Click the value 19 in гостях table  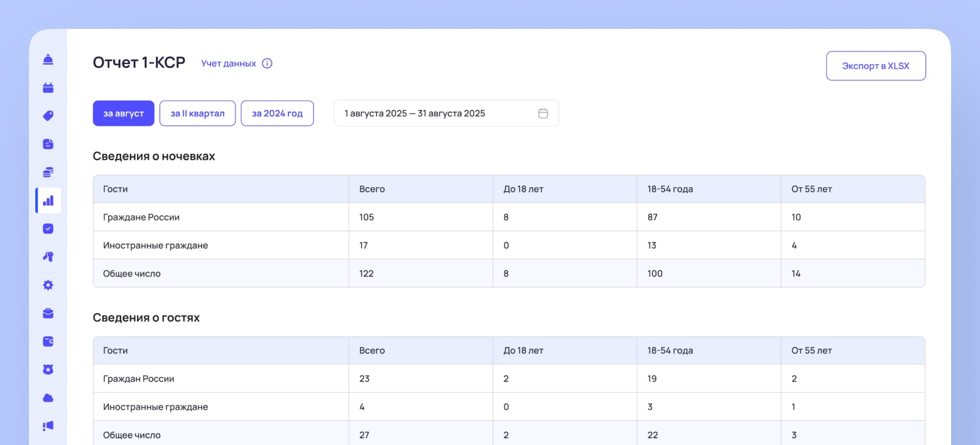tap(652, 379)
